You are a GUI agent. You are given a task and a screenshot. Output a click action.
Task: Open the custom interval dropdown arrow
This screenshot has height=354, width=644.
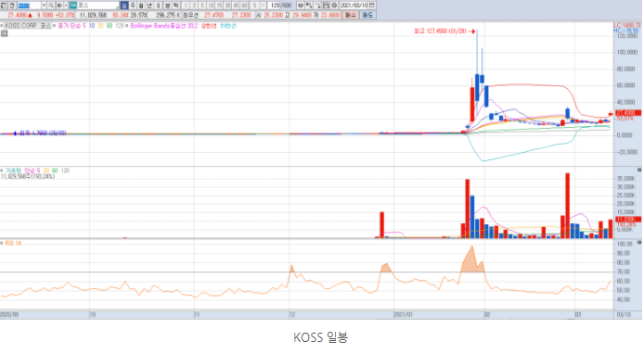264,6
